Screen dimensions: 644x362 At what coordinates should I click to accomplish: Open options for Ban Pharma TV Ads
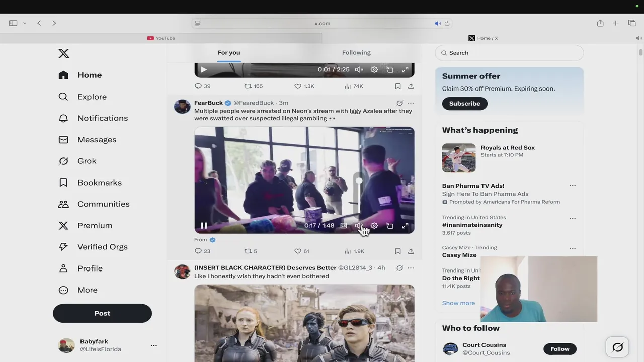tap(573, 186)
